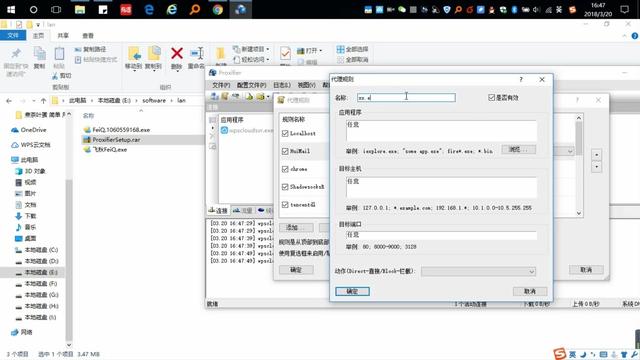
Task: Click the Proxification Rules icon in Proxifier toolbar
Action: pyautogui.click(x=225, y=96)
